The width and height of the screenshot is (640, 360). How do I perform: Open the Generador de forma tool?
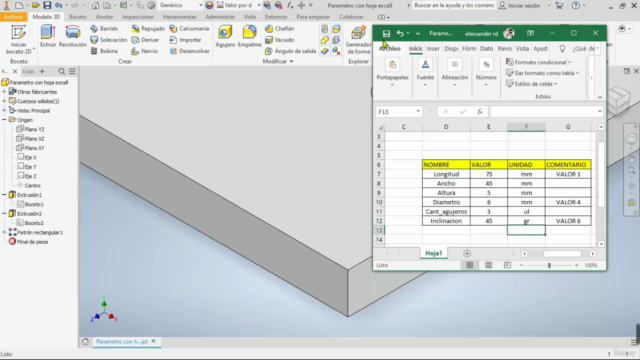click(x=358, y=40)
